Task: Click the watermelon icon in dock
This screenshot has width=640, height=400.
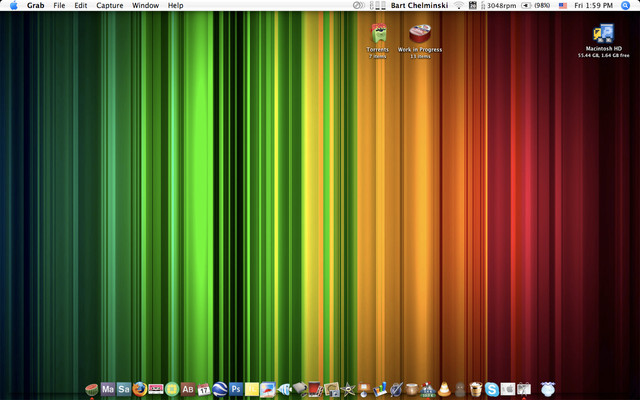Action: click(91, 388)
